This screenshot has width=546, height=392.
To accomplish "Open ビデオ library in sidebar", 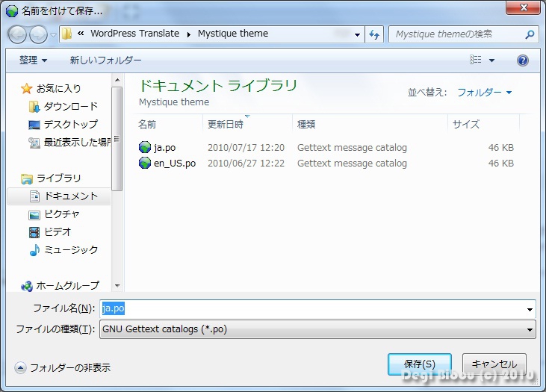I will pos(58,232).
